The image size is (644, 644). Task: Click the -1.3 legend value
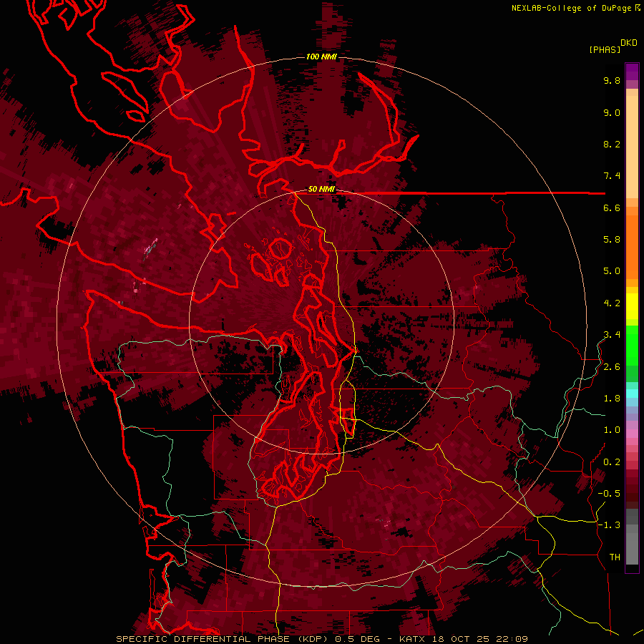coord(609,525)
